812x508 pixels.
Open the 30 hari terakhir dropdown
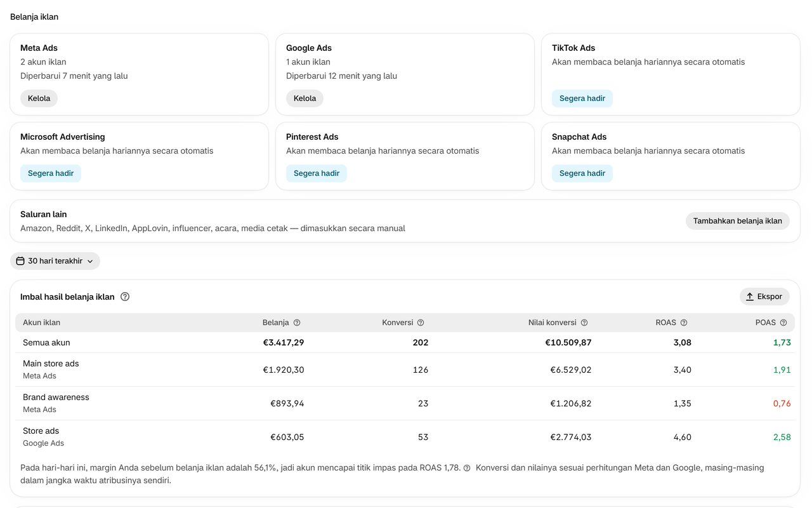[x=55, y=261]
